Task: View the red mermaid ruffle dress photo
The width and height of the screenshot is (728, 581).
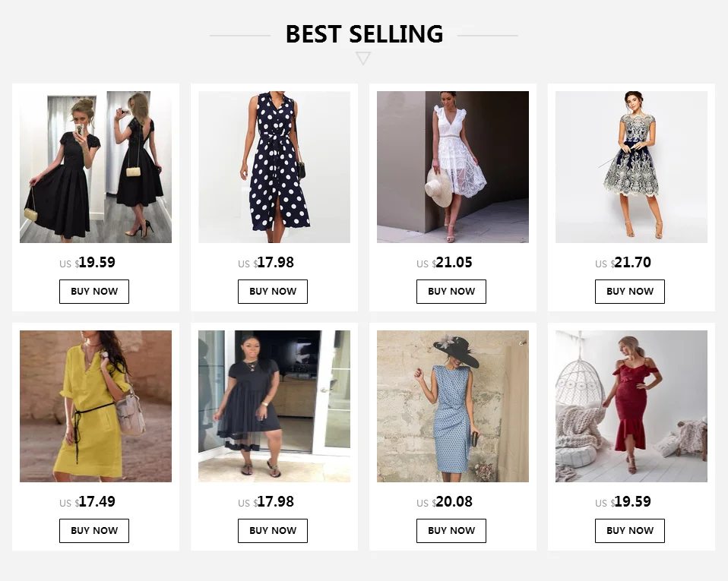Action: click(x=631, y=406)
